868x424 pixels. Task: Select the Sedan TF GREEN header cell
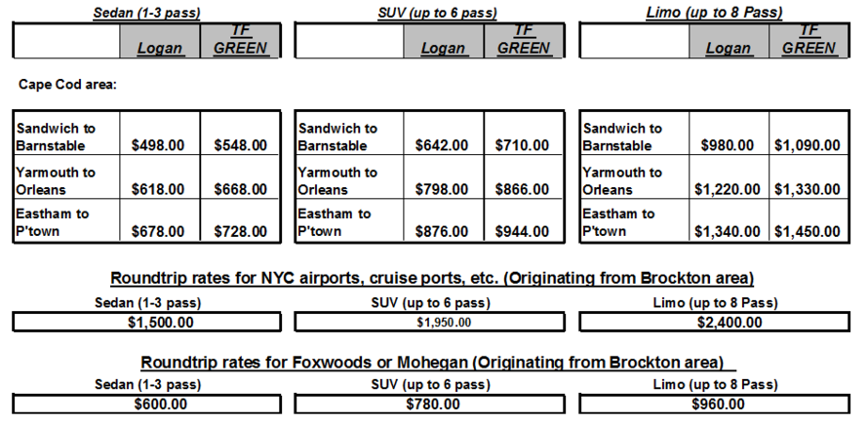[240, 40]
